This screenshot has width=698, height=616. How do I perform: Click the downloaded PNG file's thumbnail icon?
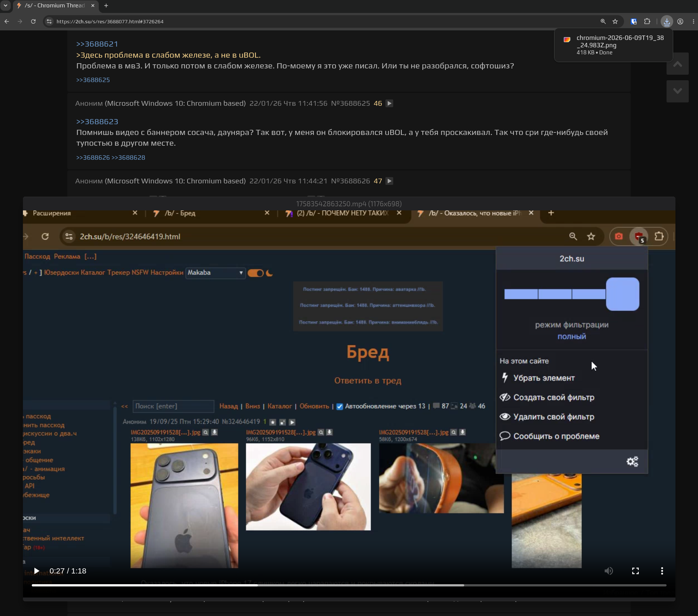point(567,40)
